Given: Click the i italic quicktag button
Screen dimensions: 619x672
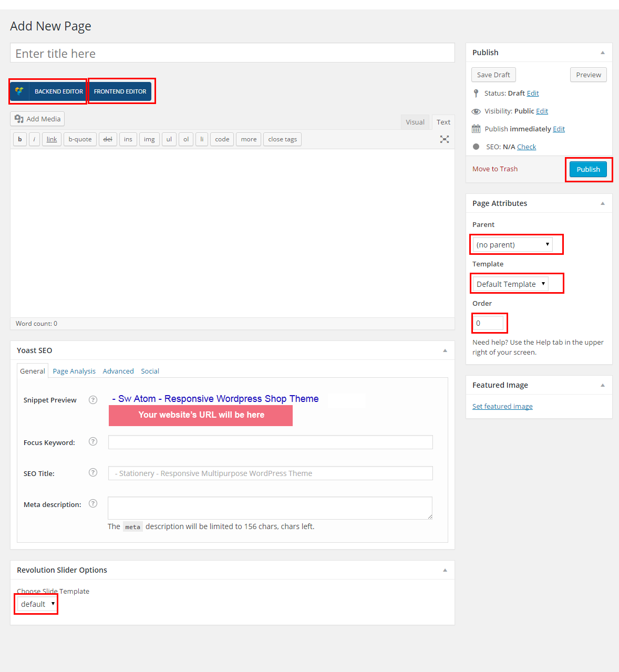Looking at the screenshot, I should (34, 139).
